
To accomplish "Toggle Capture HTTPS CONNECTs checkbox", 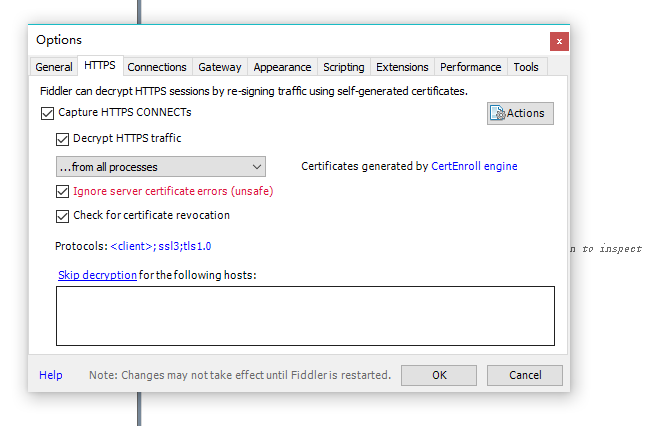I will (x=48, y=113).
